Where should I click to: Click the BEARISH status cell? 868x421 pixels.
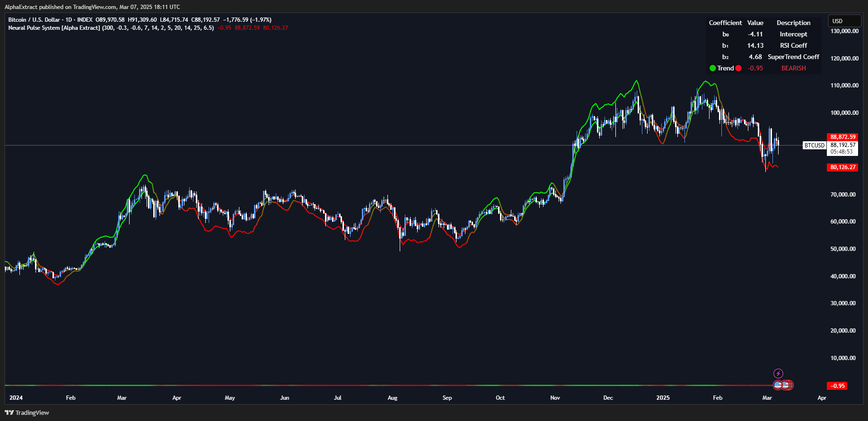pyautogui.click(x=793, y=68)
